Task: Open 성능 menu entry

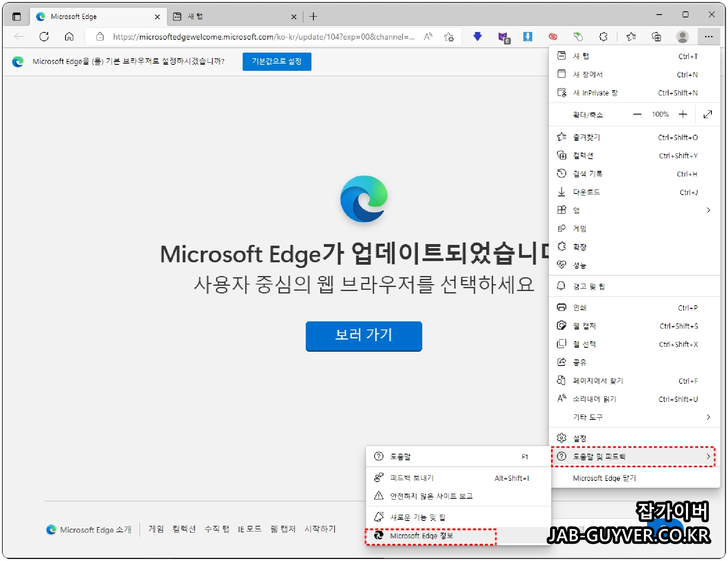Action: pyautogui.click(x=634, y=265)
